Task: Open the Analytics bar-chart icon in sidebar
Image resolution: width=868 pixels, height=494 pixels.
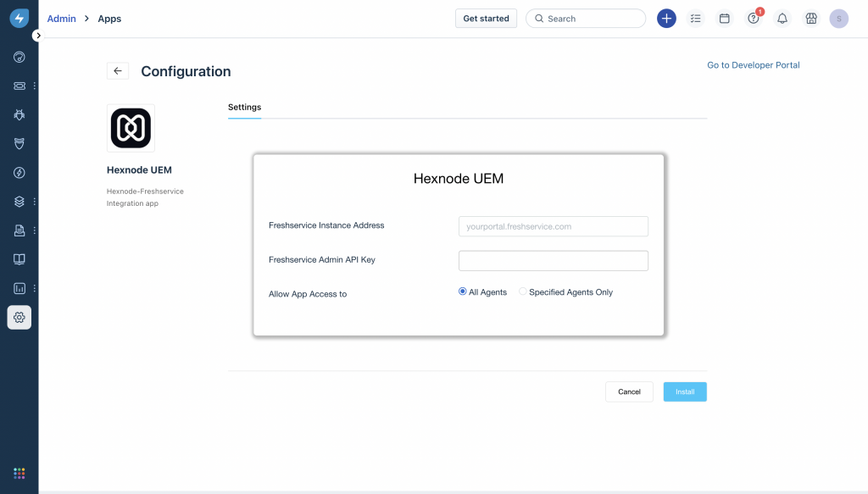Action: [x=17, y=288]
